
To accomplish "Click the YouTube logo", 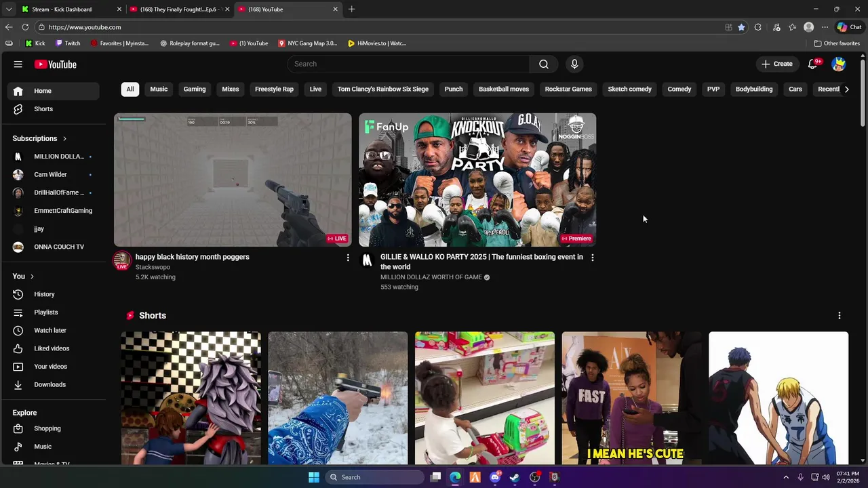I will tap(56, 64).
